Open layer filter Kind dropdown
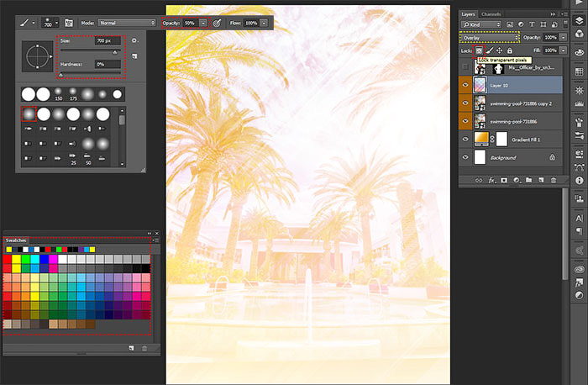 (481, 24)
